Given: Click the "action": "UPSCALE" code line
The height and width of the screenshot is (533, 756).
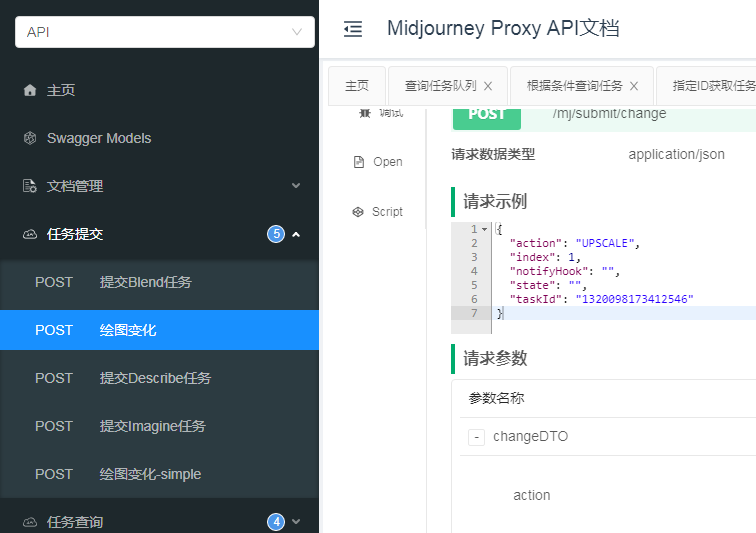Looking at the screenshot, I should (x=574, y=243).
